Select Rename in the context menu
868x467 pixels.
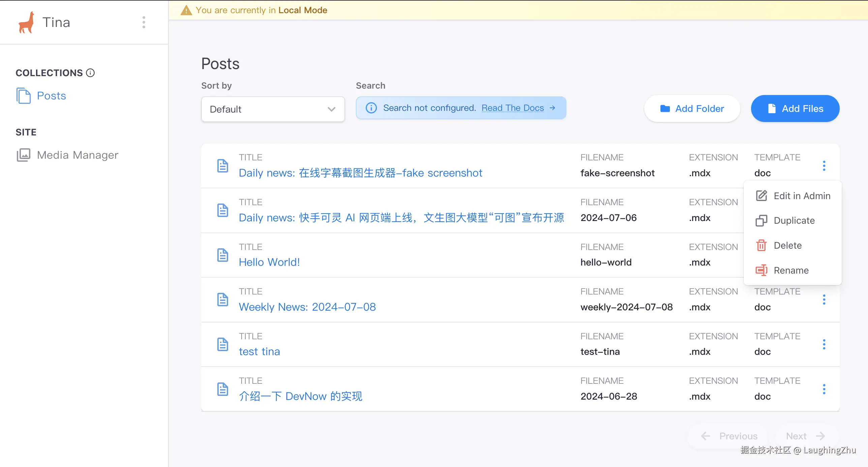point(791,270)
